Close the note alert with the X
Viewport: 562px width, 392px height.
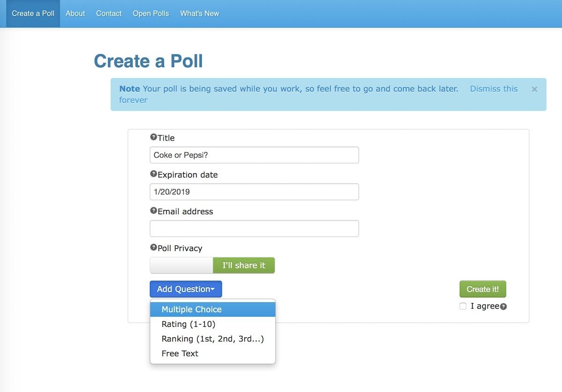point(534,89)
